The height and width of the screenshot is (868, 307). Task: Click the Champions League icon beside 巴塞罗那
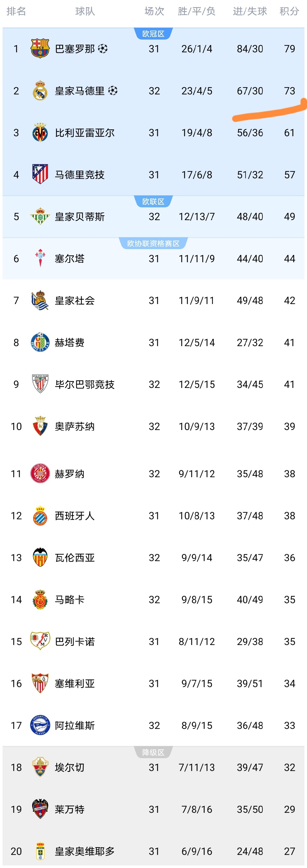pyautogui.click(x=103, y=49)
